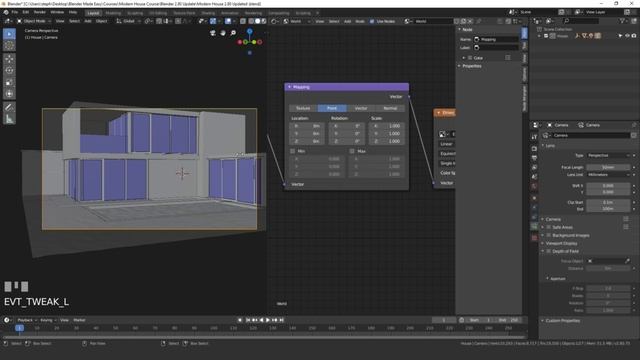Open the Object Mode dropdown

pyautogui.click(x=34, y=21)
